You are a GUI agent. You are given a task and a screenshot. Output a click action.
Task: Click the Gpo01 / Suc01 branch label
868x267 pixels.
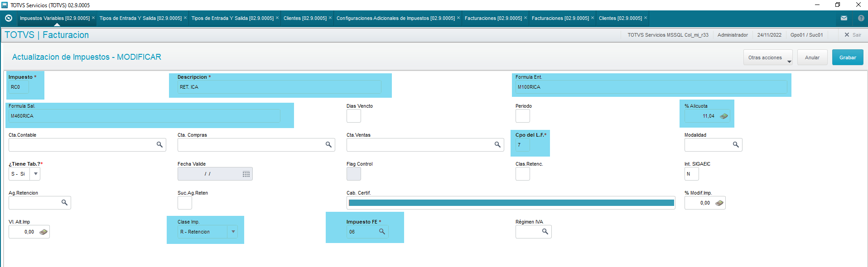point(807,35)
